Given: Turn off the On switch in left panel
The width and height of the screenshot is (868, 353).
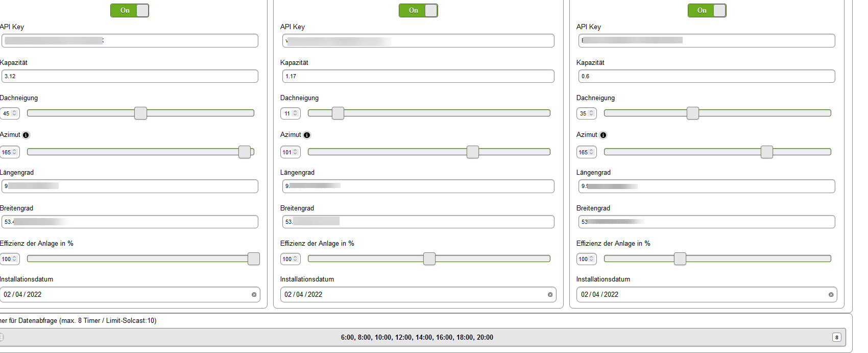Looking at the screenshot, I should 130,10.
